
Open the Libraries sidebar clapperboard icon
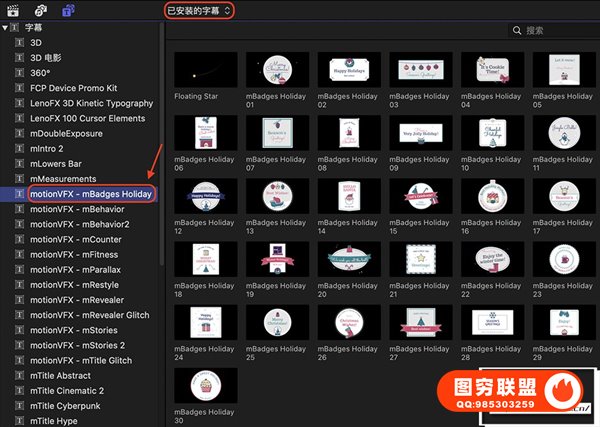point(12,9)
